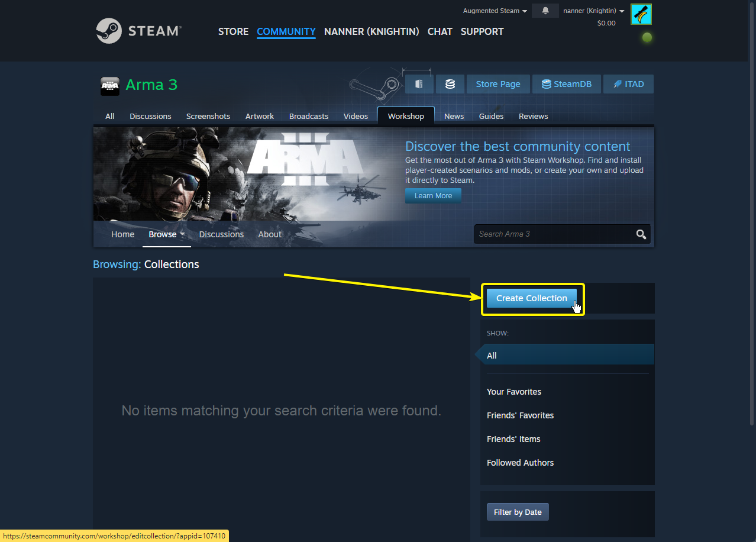Show Your Favorites filter
756x542 pixels.
click(514, 392)
